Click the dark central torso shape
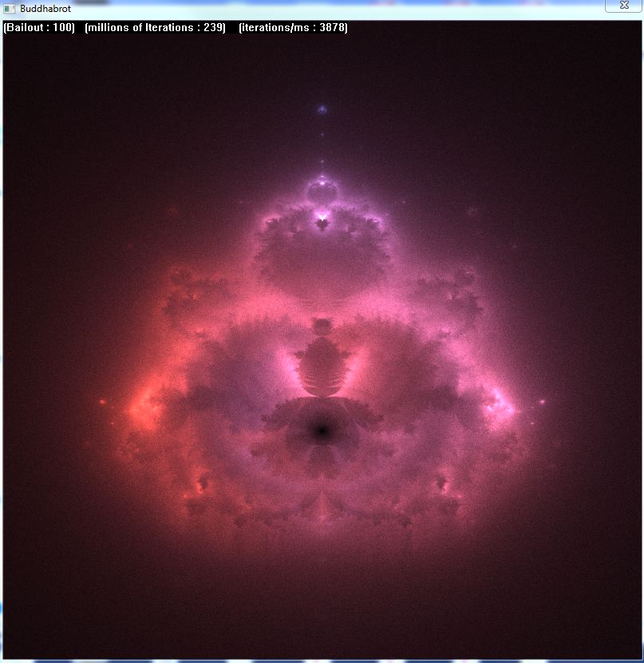 [x=322, y=367]
